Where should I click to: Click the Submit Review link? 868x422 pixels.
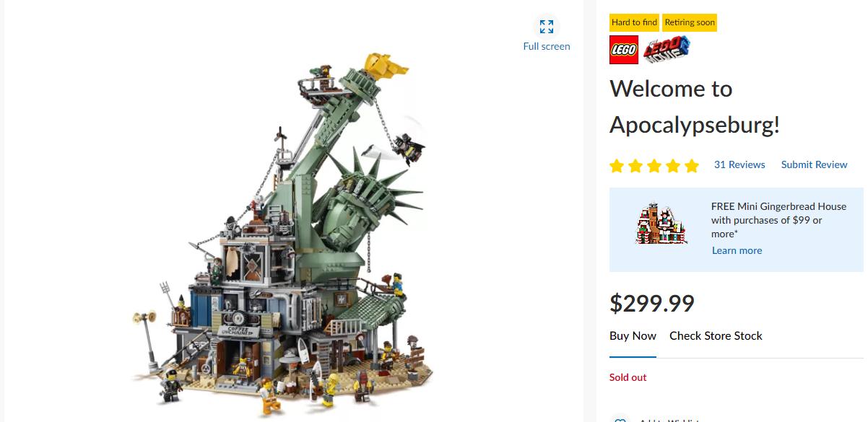[x=814, y=164]
